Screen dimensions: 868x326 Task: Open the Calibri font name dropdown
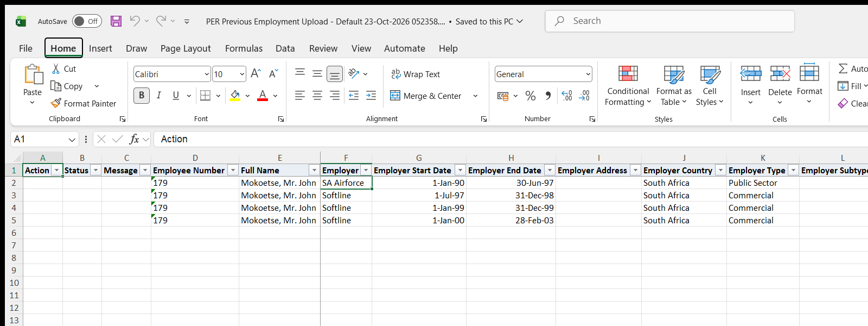click(x=207, y=74)
